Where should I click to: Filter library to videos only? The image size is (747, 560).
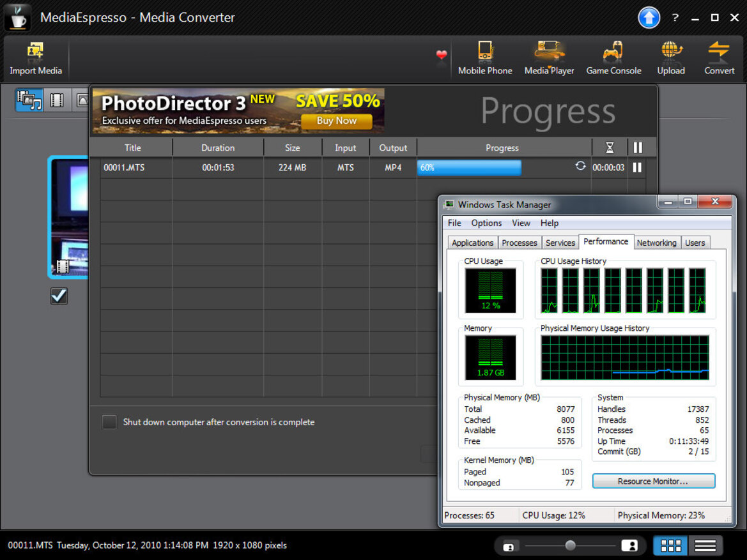[x=57, y=100]
